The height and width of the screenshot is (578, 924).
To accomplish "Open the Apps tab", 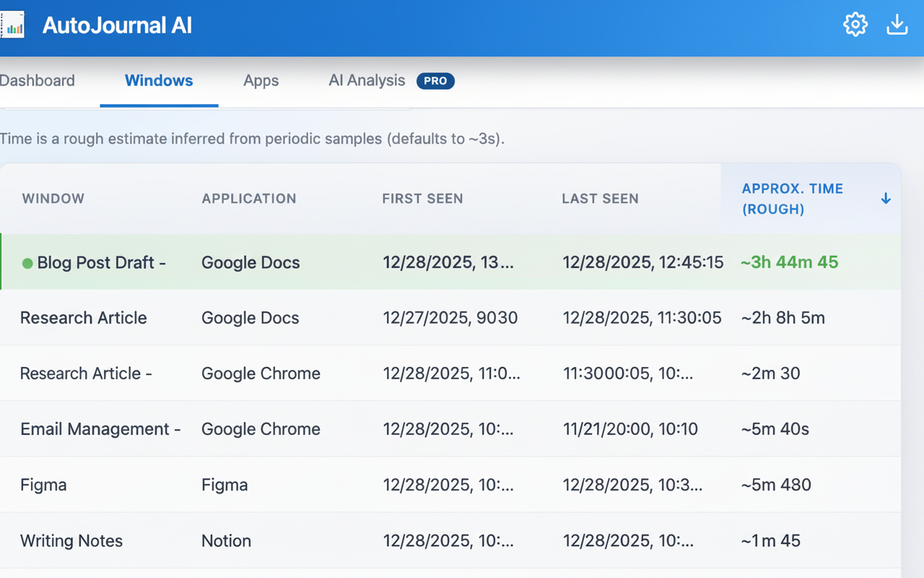I will (x=261, y=81).
